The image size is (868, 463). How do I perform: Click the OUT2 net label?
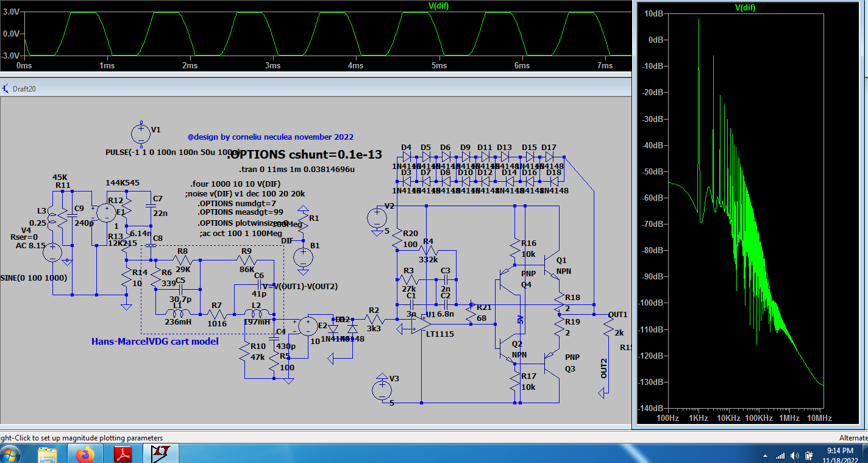(604, 369)
